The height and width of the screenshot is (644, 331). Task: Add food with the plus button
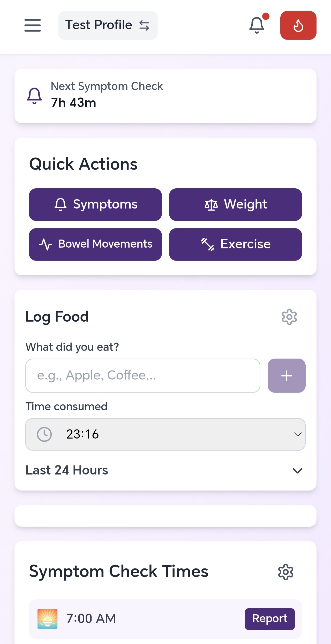(x=287, y=376)
